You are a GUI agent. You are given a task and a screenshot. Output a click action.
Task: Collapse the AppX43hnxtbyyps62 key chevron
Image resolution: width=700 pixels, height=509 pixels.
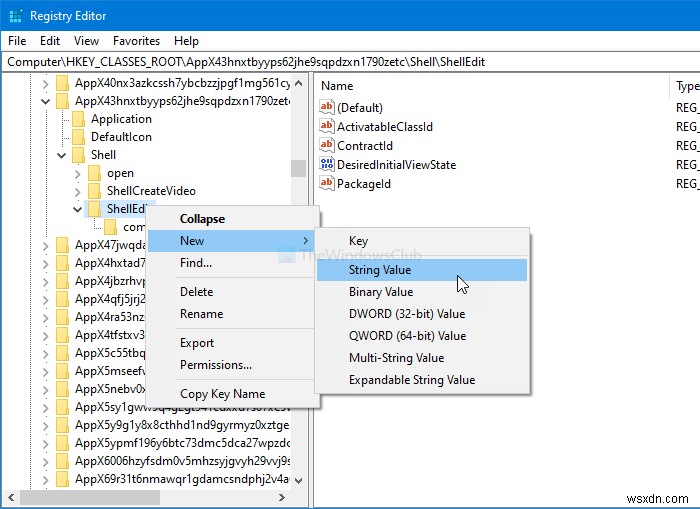tap(46, 101)
